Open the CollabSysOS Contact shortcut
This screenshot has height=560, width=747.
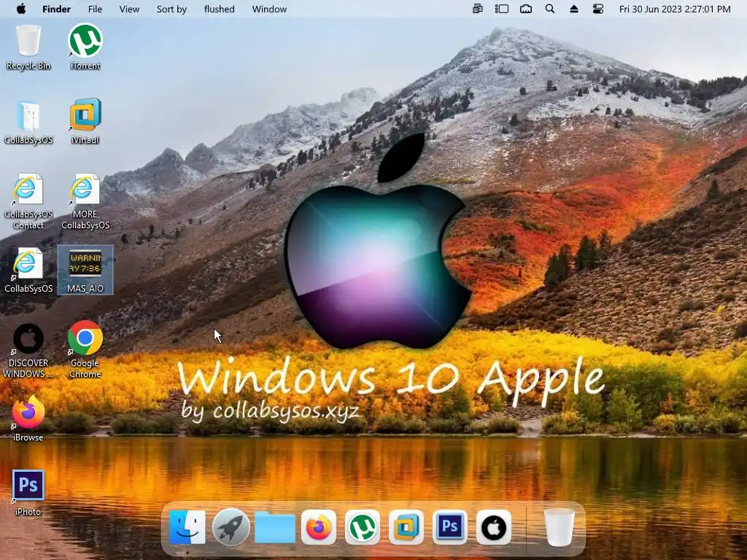point(28,201)
